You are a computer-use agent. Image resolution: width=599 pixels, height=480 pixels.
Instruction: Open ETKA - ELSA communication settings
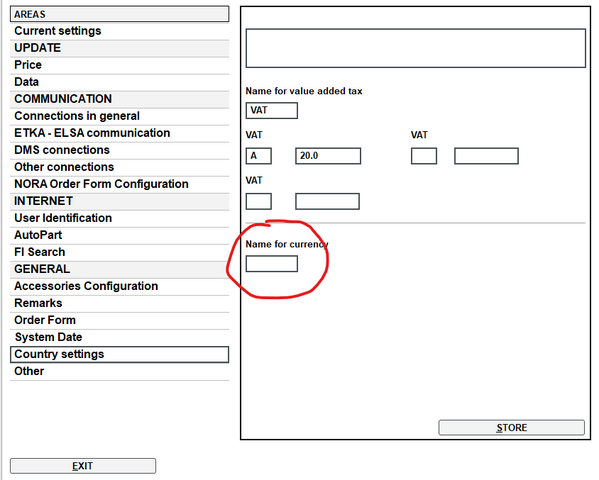[x=119, y=133]
